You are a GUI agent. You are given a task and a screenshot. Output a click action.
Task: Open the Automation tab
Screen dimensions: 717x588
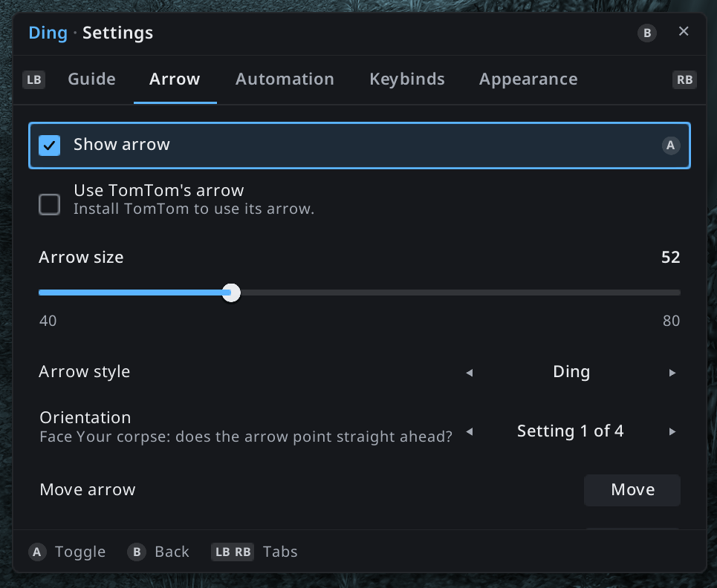click(285, 79)
